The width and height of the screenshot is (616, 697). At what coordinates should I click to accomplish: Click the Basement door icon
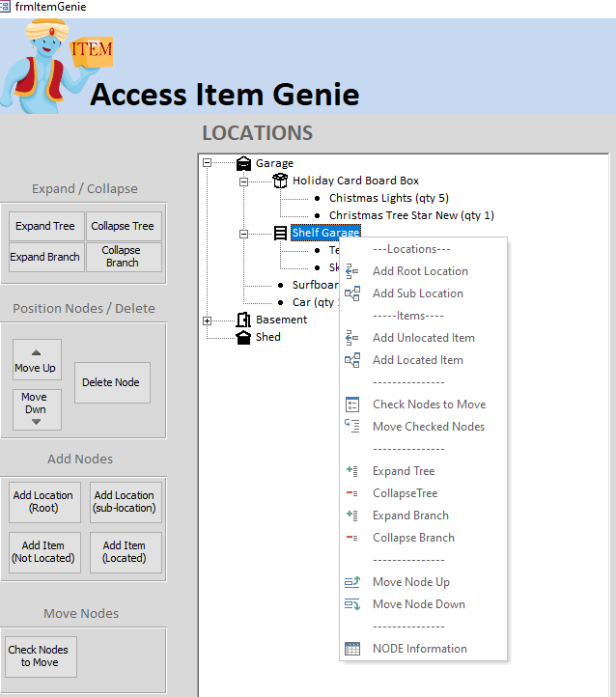tap(244, 320)
